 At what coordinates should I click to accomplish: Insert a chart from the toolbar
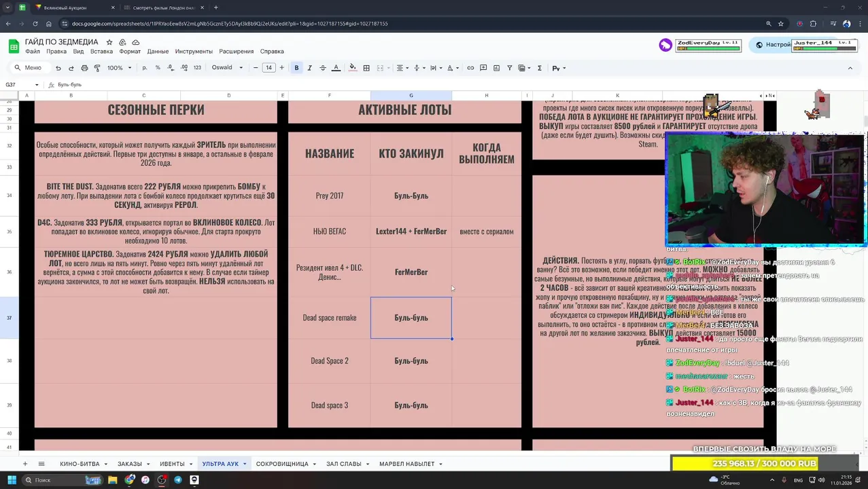click(496, 68)
